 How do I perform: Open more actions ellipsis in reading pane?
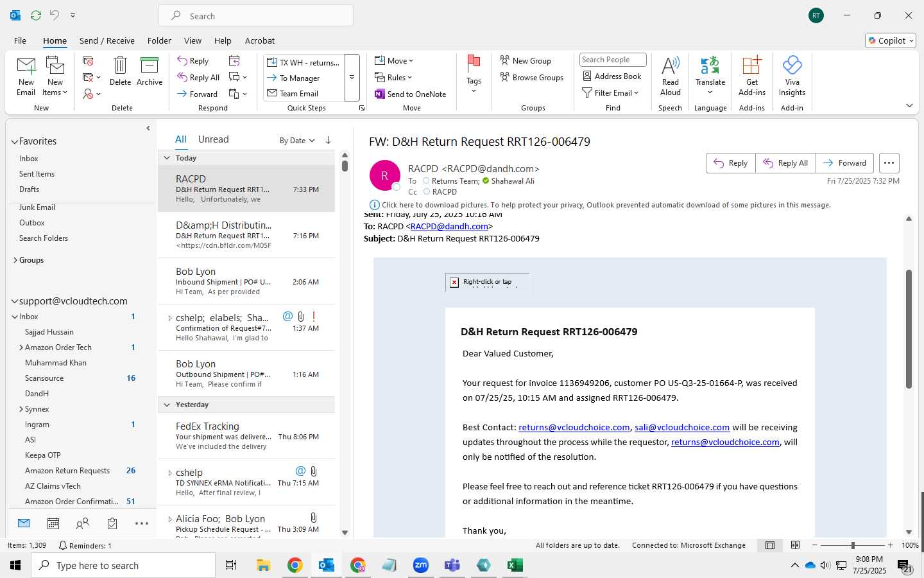(889, 163)
